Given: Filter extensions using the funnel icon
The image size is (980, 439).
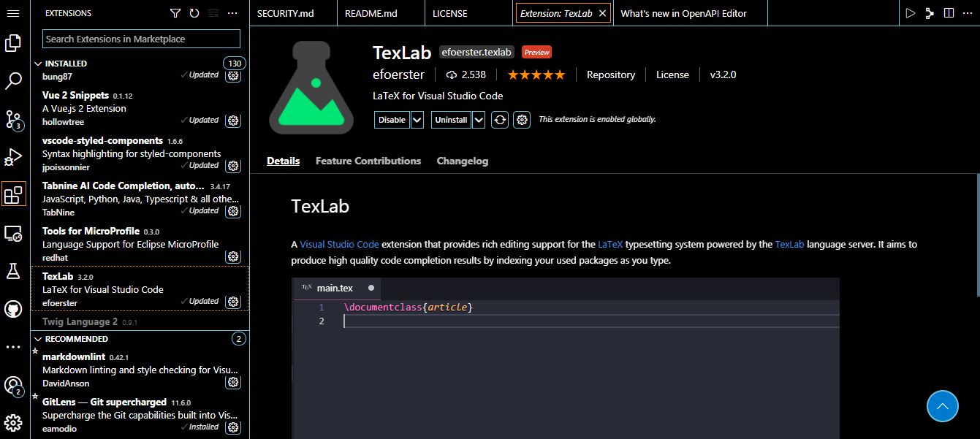Looking at the screenshot, I should pos(175,13).
